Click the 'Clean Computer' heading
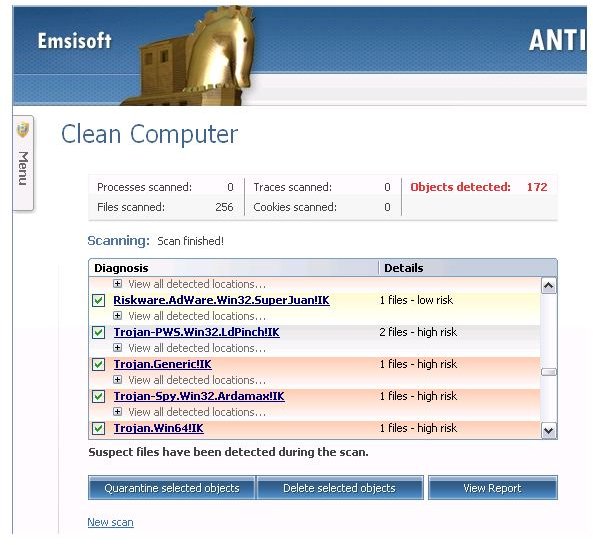593x545 pixels. (x=150, y=135)
